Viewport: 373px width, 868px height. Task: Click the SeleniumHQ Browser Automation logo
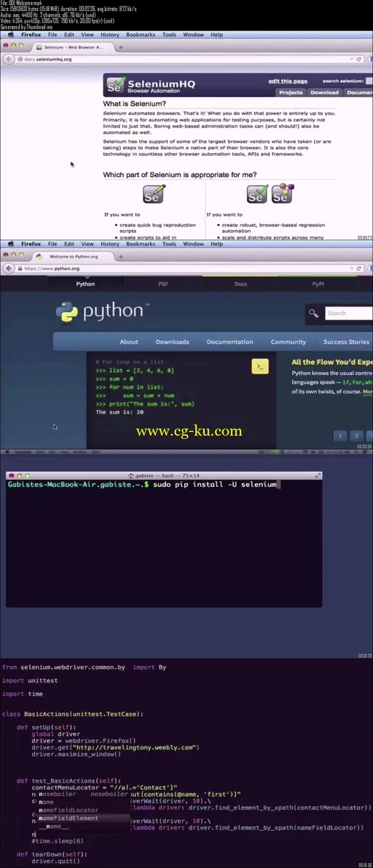coord(151,85)
